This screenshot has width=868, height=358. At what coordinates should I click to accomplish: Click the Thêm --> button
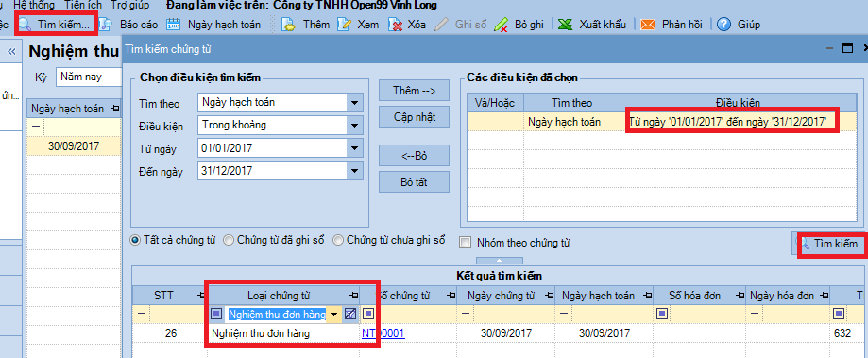pos(414,90)
